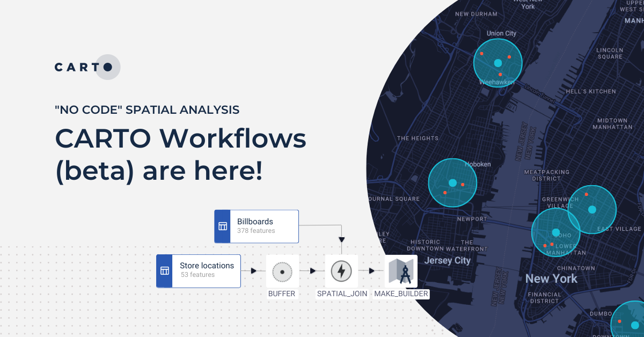Click the New York label on the map
This screenshot has width=644, height=337.
point(551,279)
